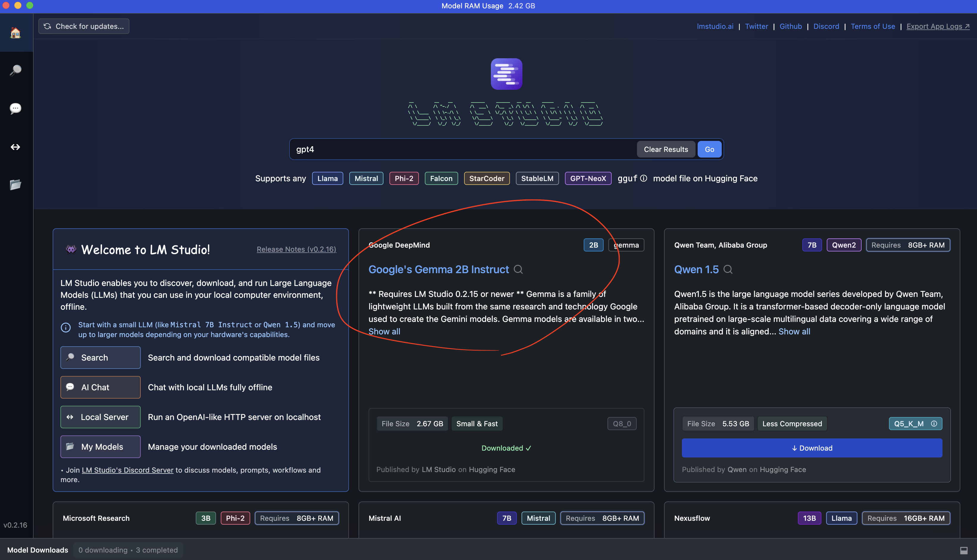The height and width of the screenshot is (560, 977).
Task: Click Requires 16GB+ RAM badge on Nexusflow card
Action: pyautogui.click(x=906, y=518)
